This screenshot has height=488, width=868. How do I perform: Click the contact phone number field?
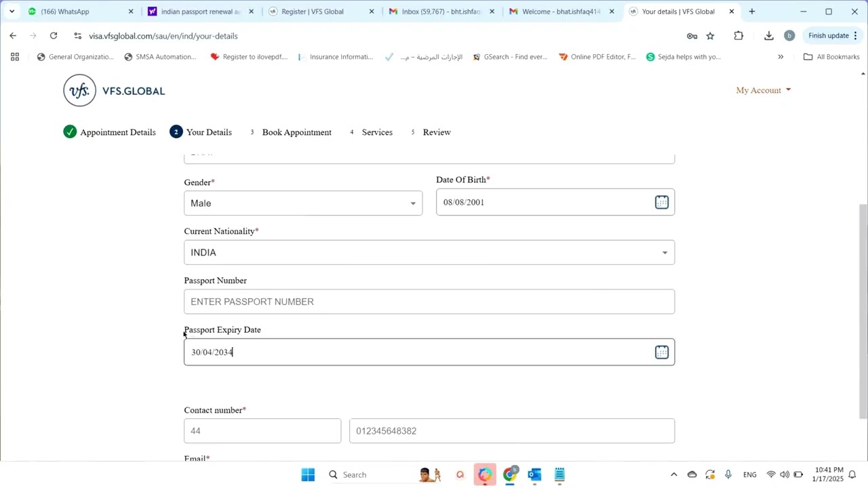(x=512, y=431)
